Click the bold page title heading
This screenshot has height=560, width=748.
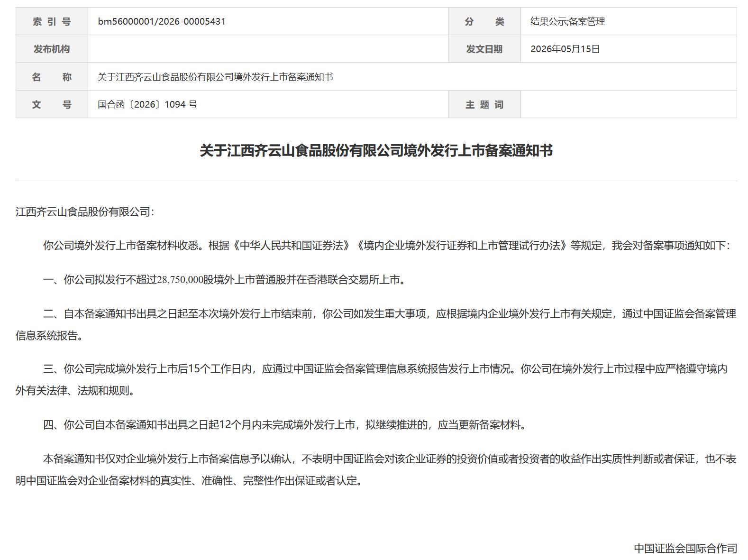376,151
